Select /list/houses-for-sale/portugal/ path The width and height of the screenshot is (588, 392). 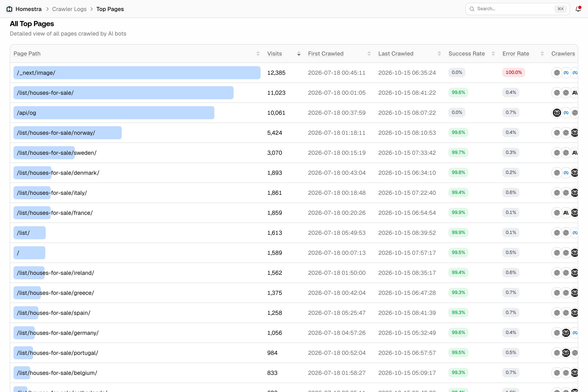tap(58, 353)
